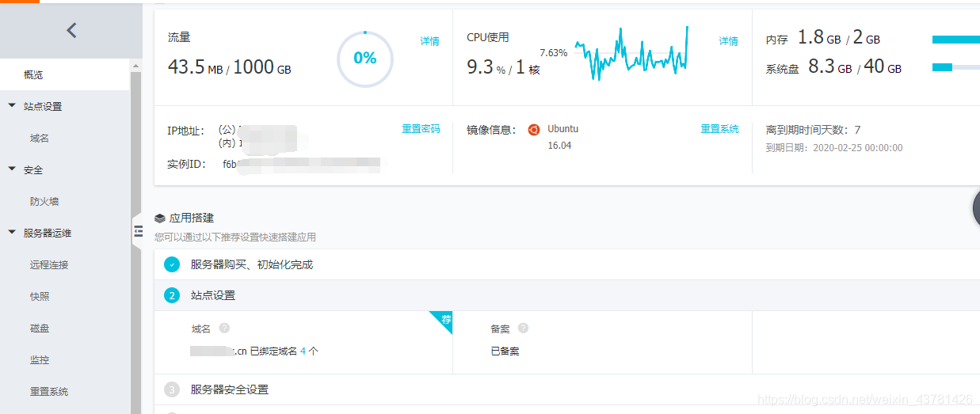
Task: Click the back chevron above the sidebar
Action: (x=71, y=30)
